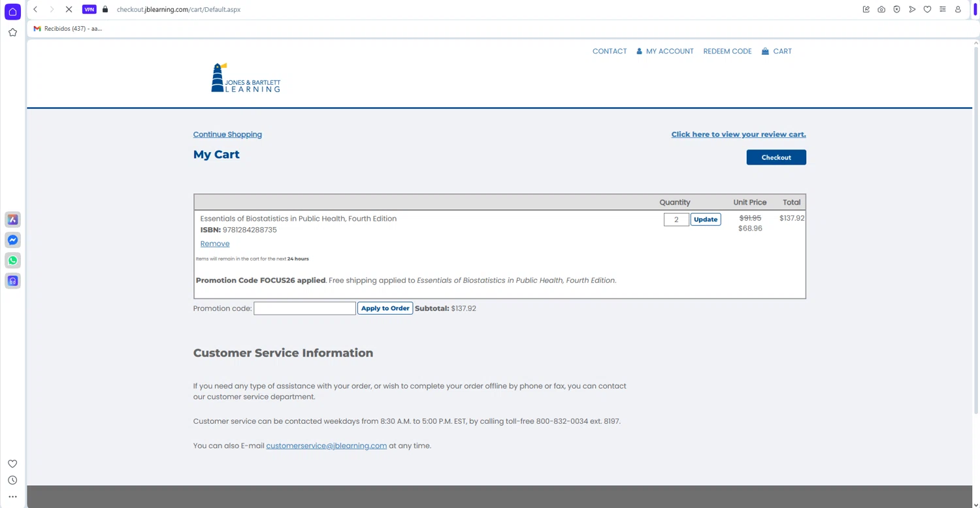Open the ad blocker shield icon

897,9
